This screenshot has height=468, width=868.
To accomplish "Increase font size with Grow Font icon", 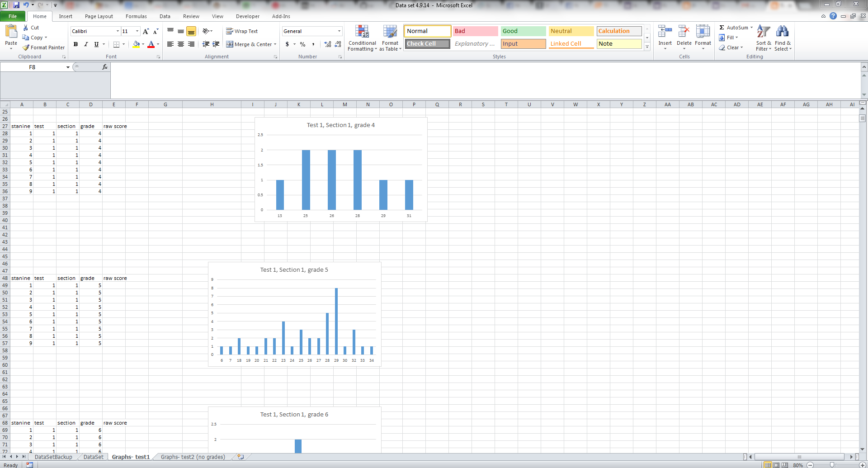I will [x=146, y=31].
